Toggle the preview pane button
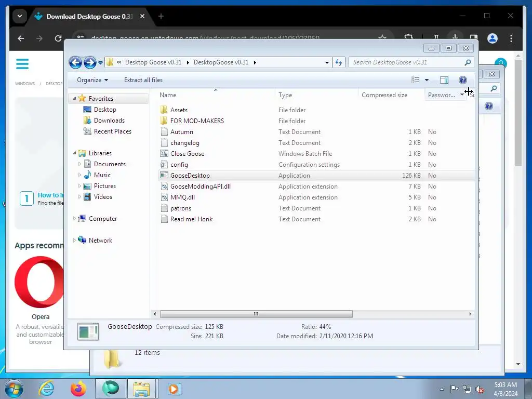532x399 pixels. coord(444,80)
